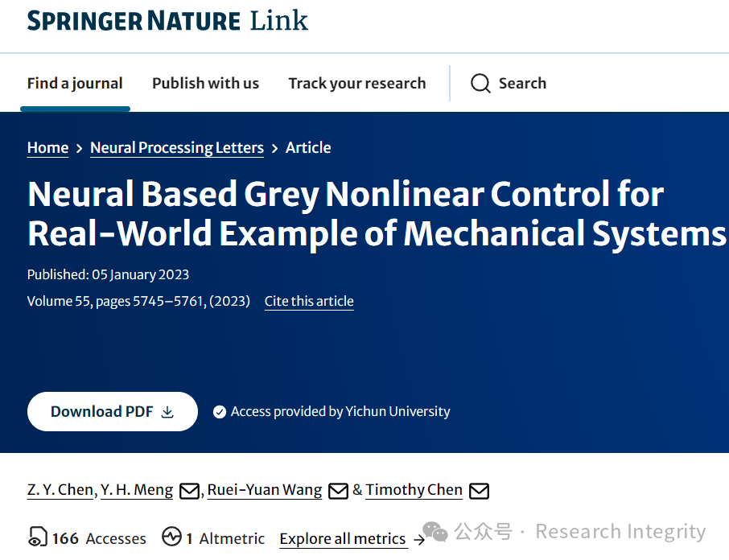Click the Altmetric pulse icon
The height and width of the screenshot is (560, 729).
171,537
